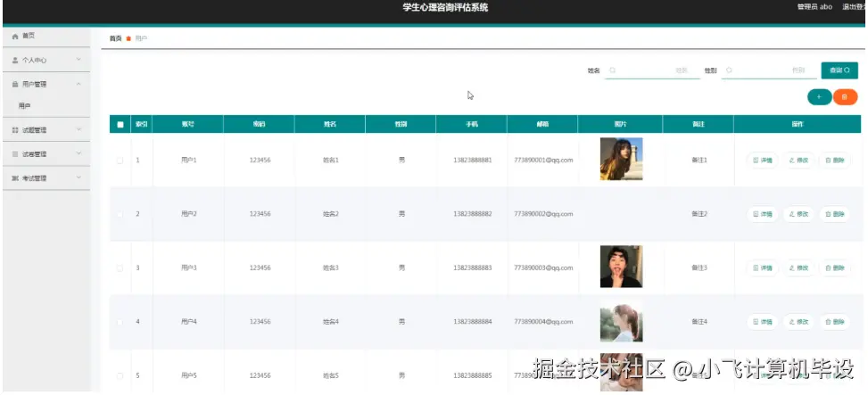
Task: Click the phone number 13823888884
Action: coord(472,322)
